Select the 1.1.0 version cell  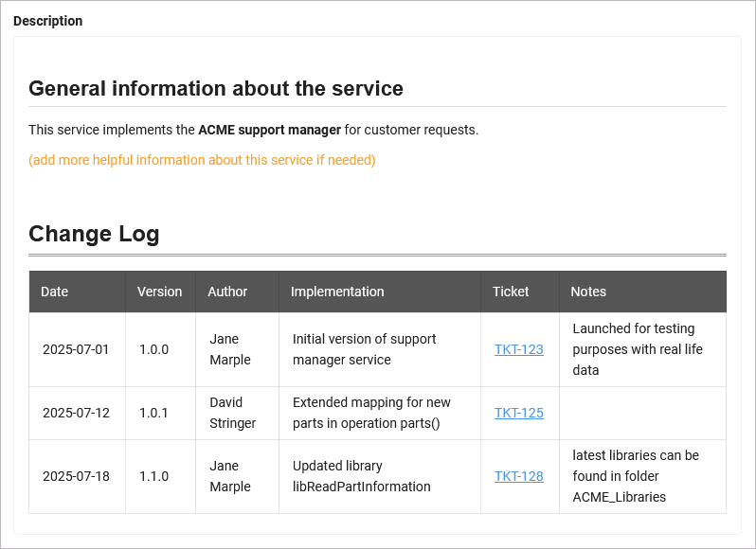point(153,476)
